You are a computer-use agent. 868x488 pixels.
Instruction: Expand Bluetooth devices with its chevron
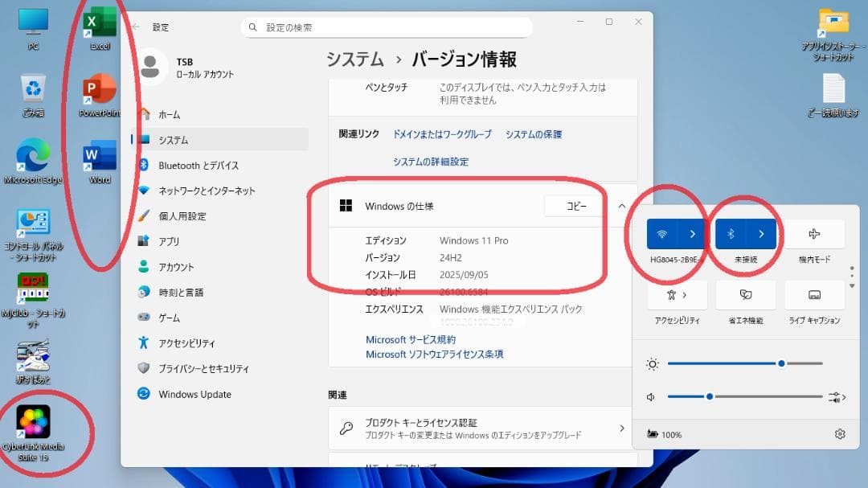[760, 234]
